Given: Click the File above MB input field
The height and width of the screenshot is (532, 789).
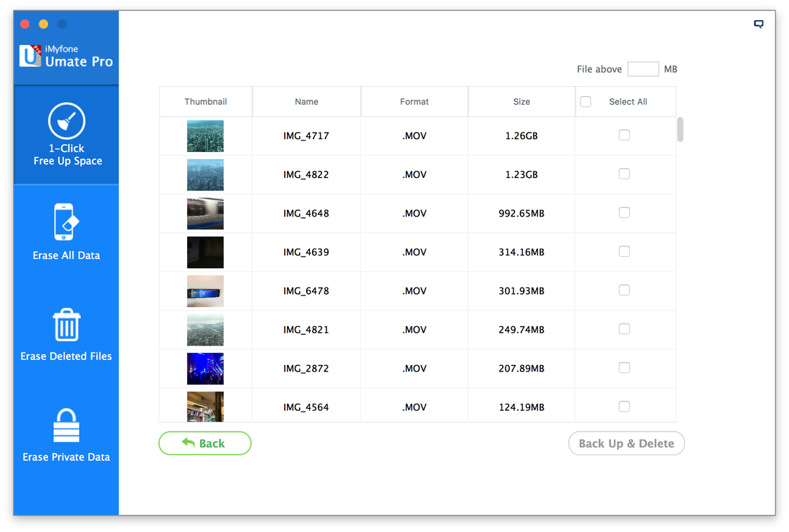Looking at the screenshot, I should point(643,69).
